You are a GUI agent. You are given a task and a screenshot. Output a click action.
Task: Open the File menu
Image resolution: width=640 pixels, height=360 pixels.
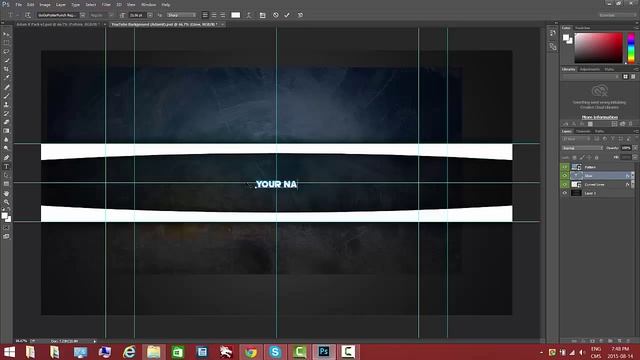pyautogui.click(x=19, y=4)
